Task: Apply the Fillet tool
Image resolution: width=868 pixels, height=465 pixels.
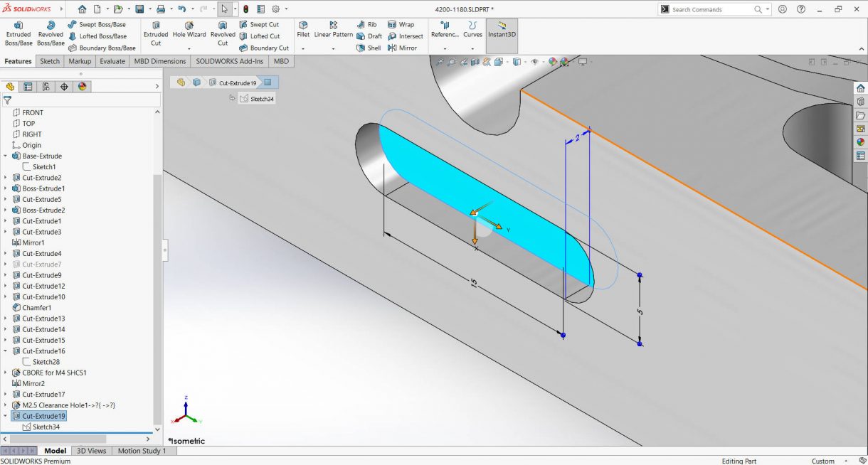Action: click(303, 29)
